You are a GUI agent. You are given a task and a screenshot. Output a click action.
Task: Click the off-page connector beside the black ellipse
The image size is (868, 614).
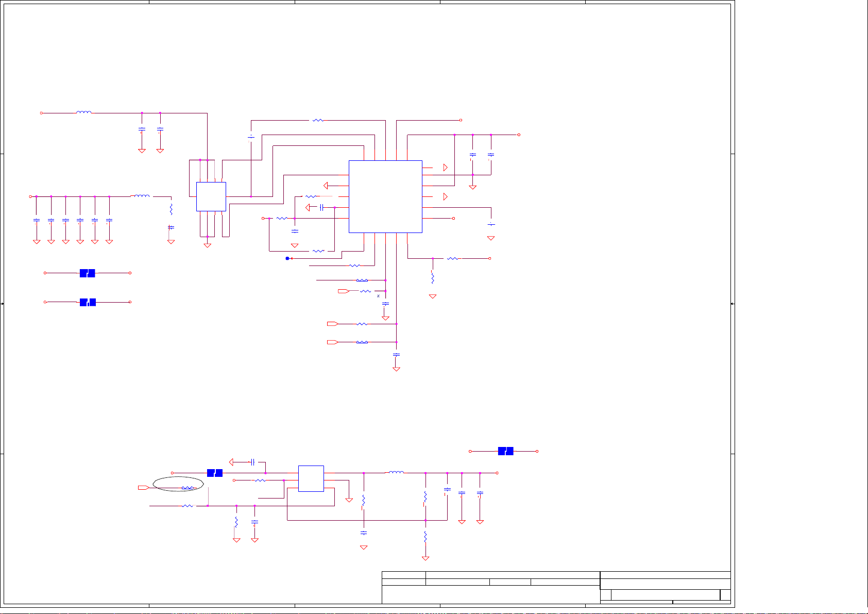pyautogui.click(x=144, y=487)
